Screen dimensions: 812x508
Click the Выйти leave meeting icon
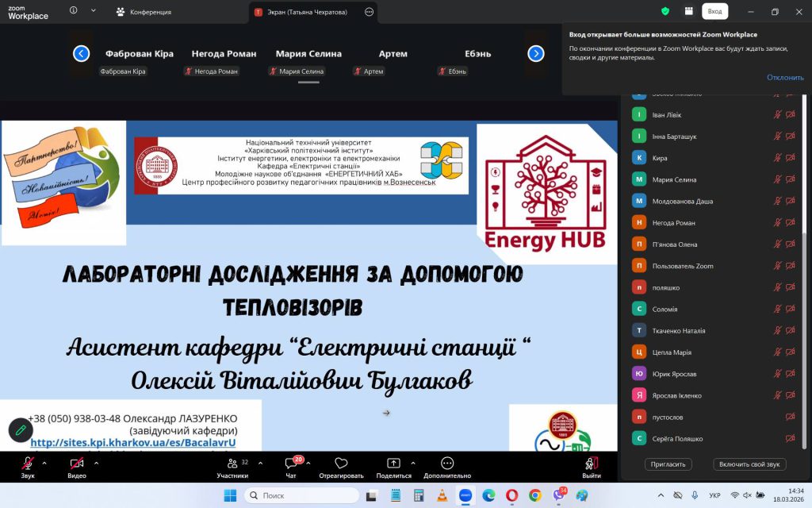pos(591,464)
